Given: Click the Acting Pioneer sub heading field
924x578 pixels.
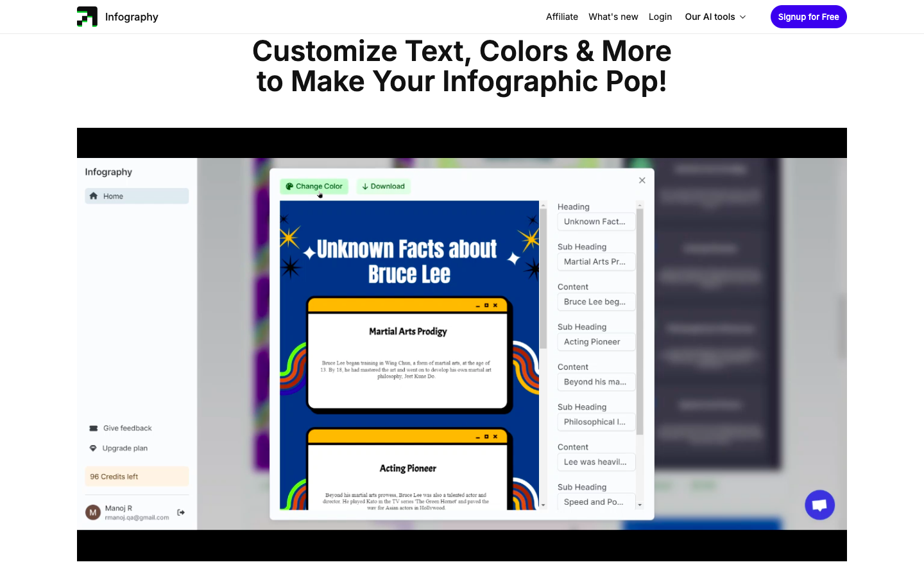Looking at the screenshot, I should point(596,342).
